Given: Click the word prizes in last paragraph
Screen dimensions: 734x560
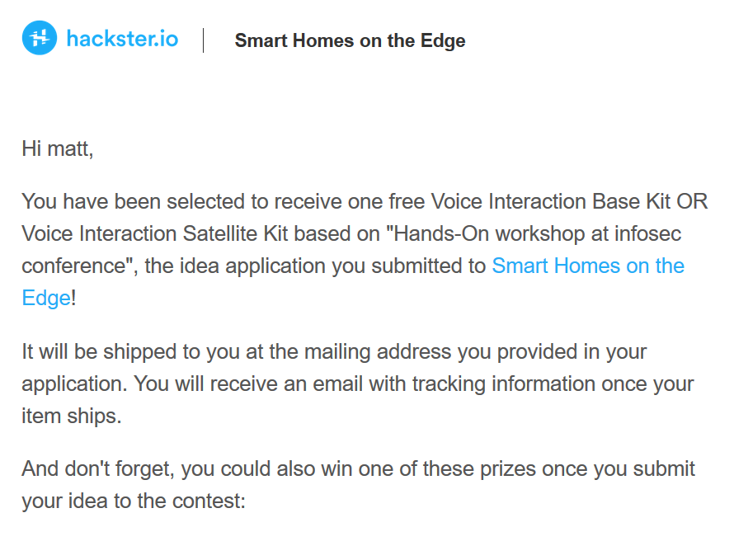Looking at the screenshot, I should [508, 469].
